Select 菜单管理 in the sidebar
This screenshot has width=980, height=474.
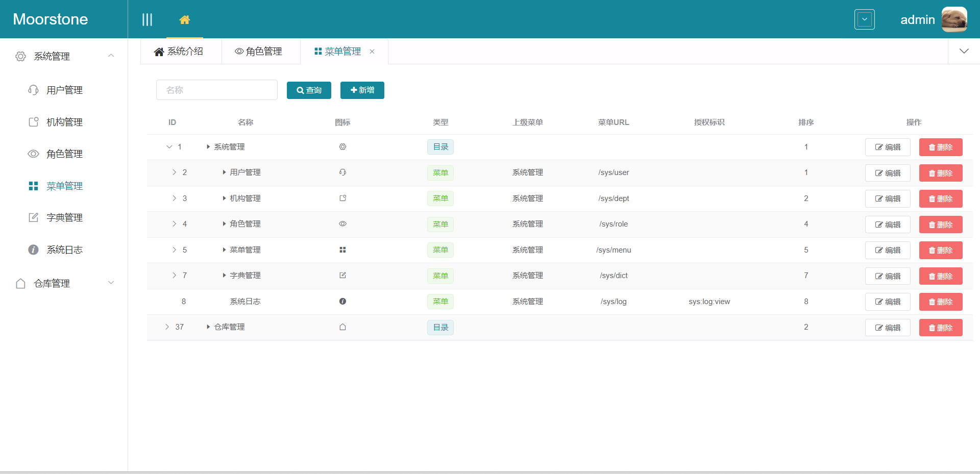[x=64, y=186]
